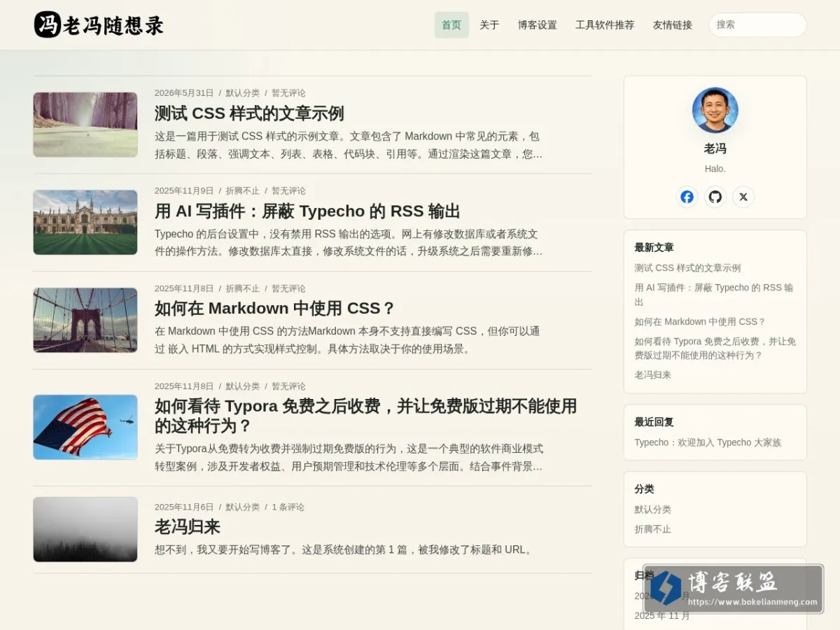Open sidebar link 如何在 Markdown 中使用 CSS？
This screenshot has width=840, height=630.
[x=700, y=322]
